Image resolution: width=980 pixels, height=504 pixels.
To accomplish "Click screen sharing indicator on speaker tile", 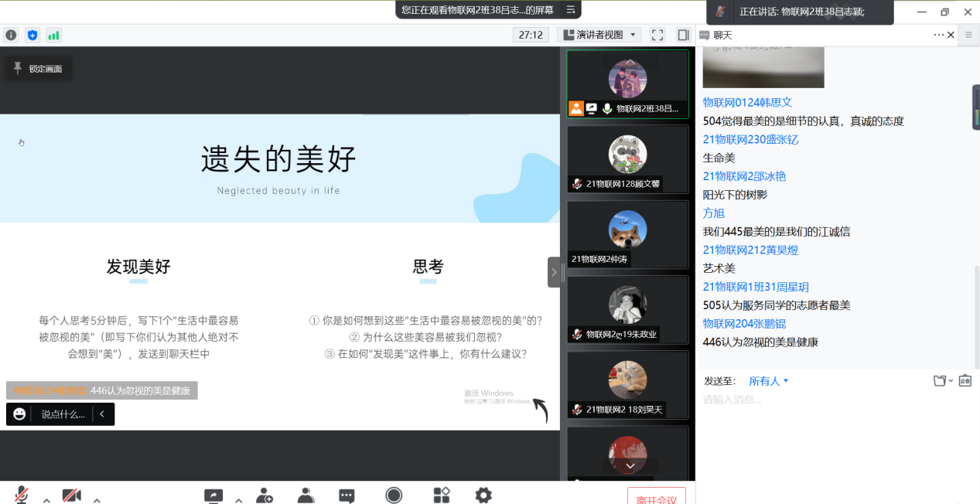I will [591, 109].
